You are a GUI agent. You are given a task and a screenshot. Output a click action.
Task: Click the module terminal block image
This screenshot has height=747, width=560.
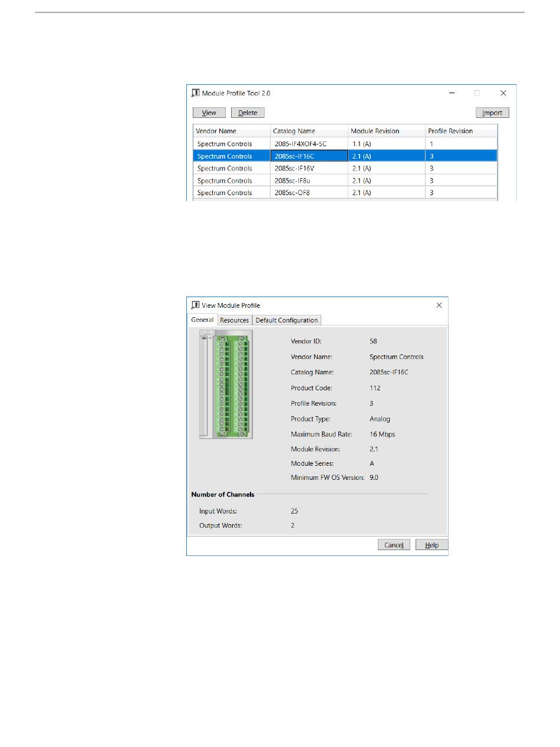point(226,384)
